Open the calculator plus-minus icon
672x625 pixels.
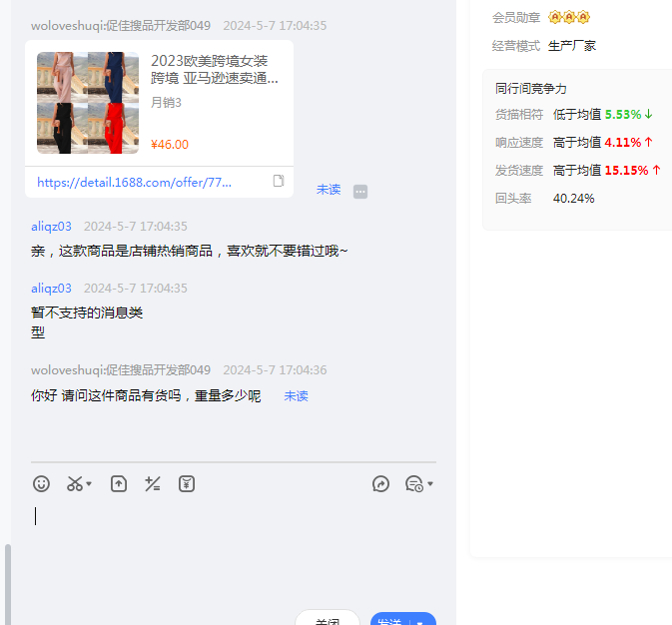point(153,484)
